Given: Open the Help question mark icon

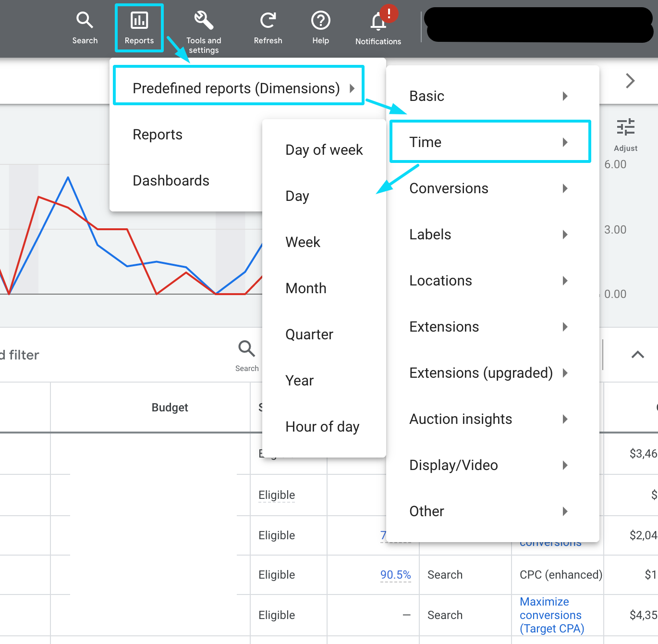Looking at the screenshot, I should coord(320,21).
